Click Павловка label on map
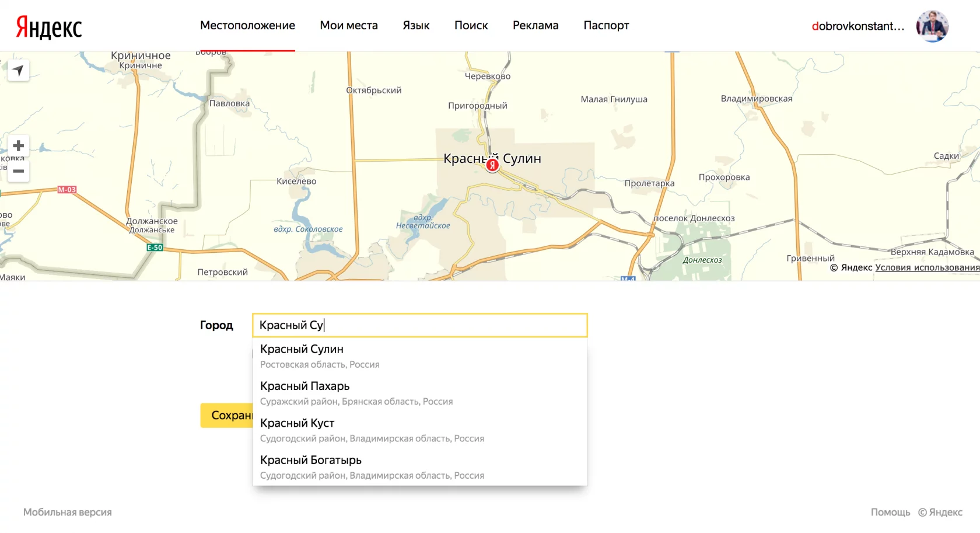The image size is (980, 533). pyautogui.click(x=229, y=103)
